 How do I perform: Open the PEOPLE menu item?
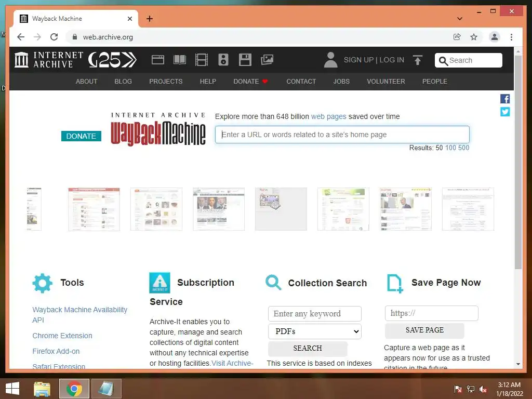pyautogui.click(x=435, y=82)
